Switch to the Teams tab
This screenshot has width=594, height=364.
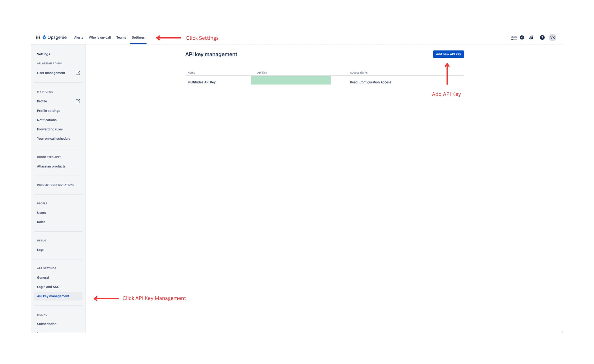click(121, 37)
